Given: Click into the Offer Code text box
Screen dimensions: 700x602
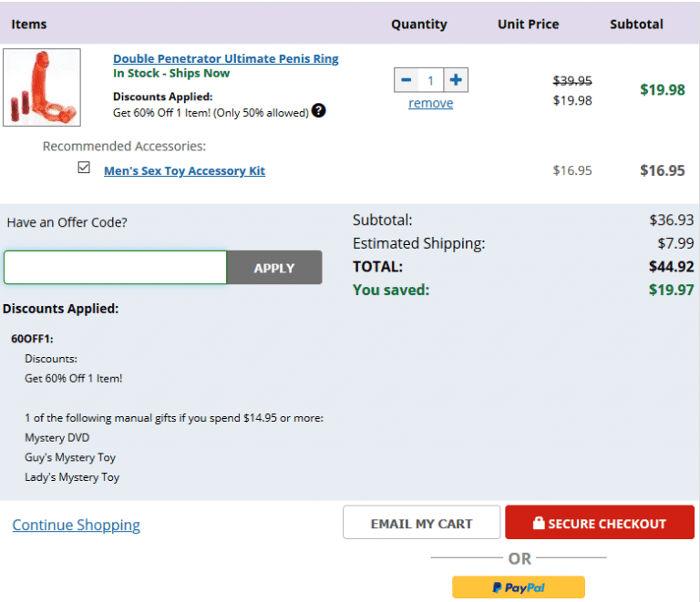Looking at the screenshot, I should 115,268.
